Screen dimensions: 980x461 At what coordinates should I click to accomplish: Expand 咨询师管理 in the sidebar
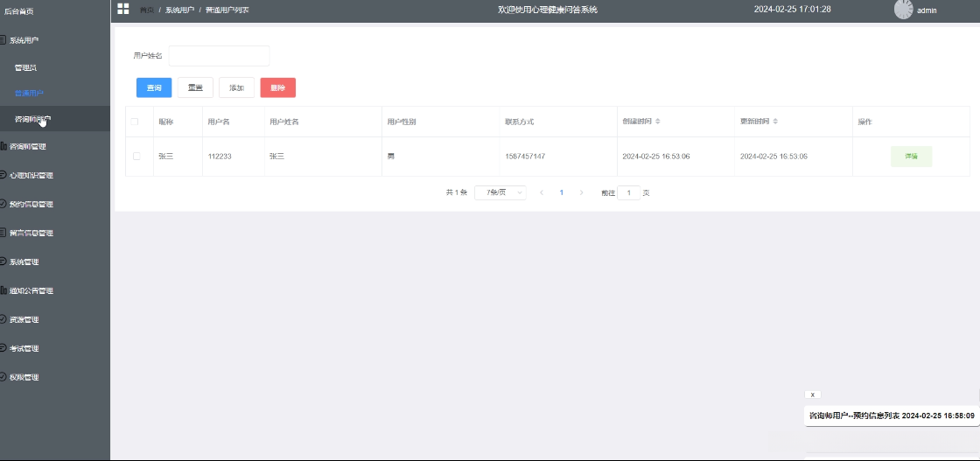55,147
